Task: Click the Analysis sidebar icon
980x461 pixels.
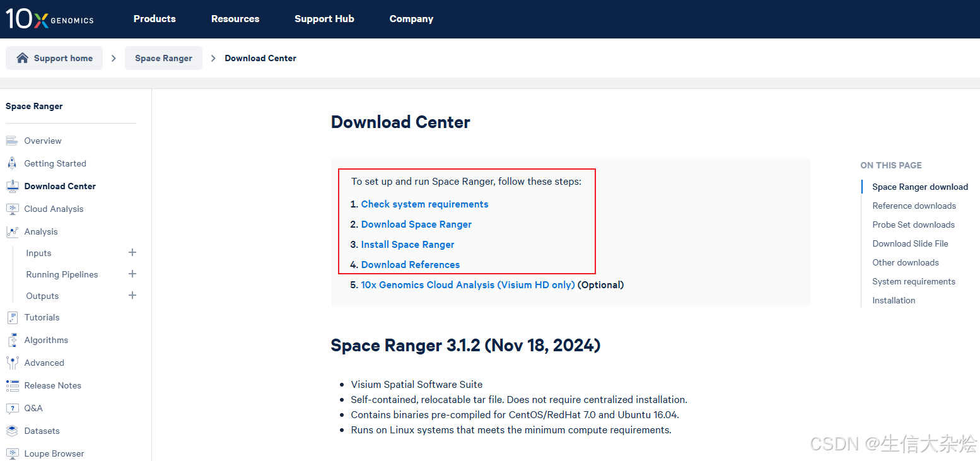Action: coord(12,231)
